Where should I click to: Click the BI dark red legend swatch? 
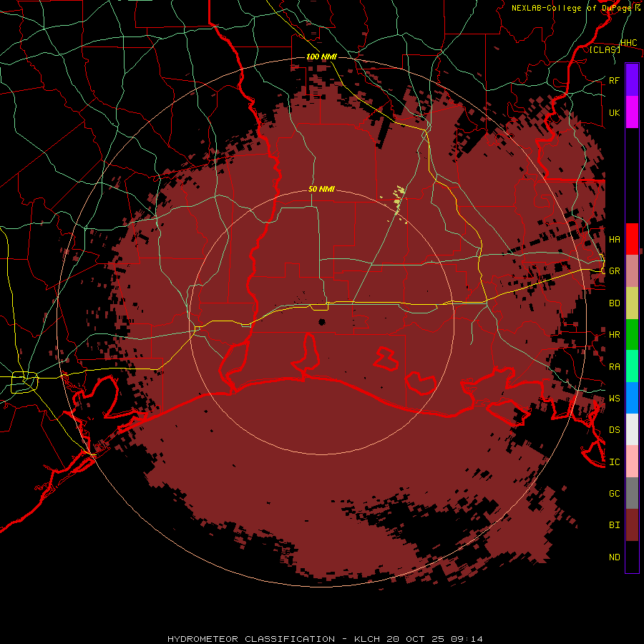(x=632, y=525)
